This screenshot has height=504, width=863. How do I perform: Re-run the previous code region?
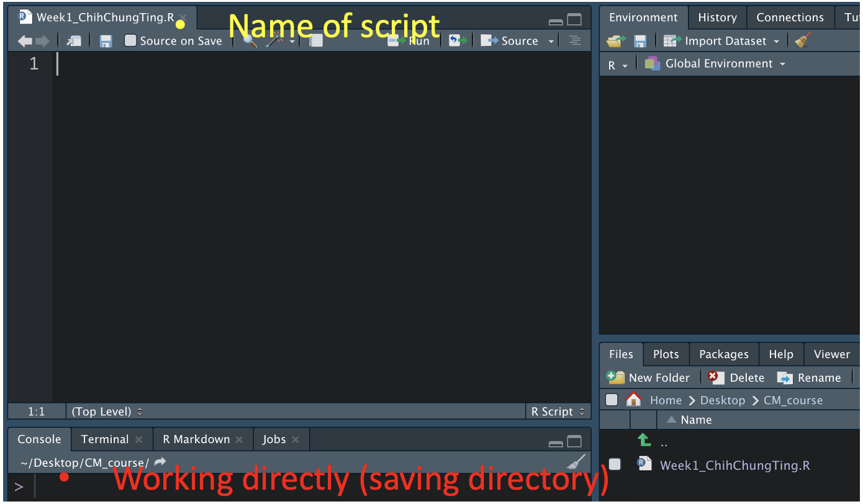[458, 41]
